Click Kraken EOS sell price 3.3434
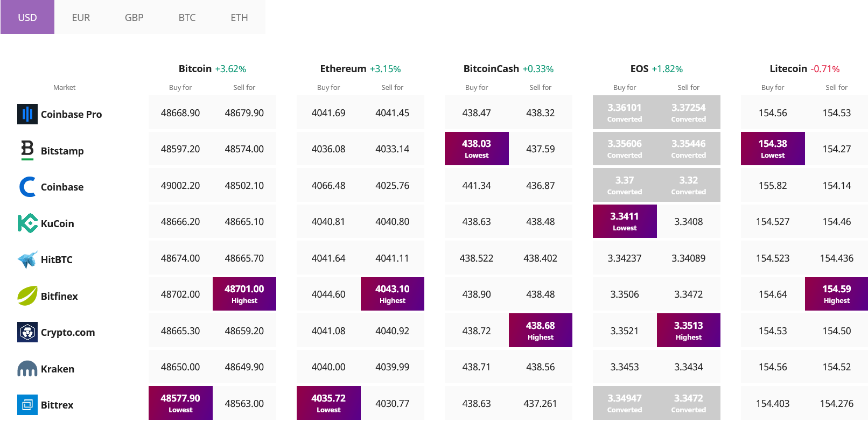The width and height of the screenshot is (868, 422). (x=689, y=367)
